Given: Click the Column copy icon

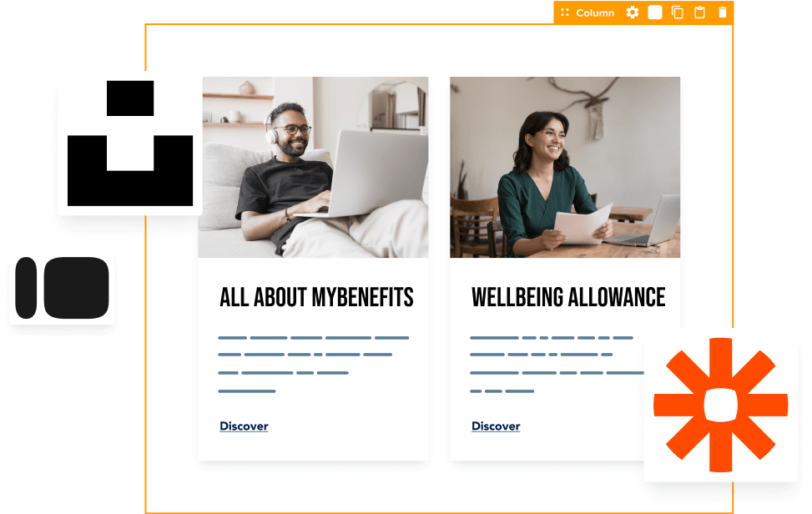Looking at the screenshot, I should (x=678, y=13).
